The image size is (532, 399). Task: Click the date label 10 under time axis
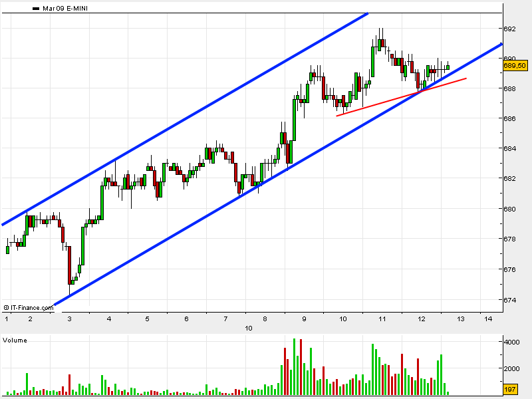[249, 328]
